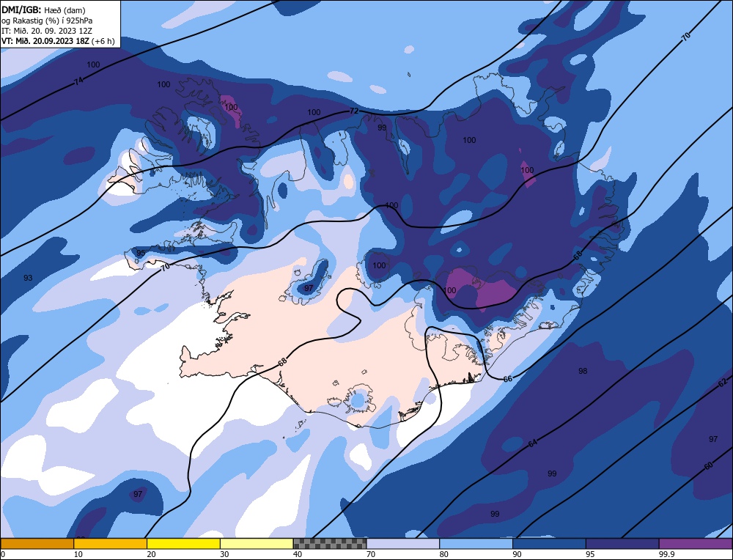Click the legend label 99.9
This screenshot has width=733, height=560.
tap(665, 554)
